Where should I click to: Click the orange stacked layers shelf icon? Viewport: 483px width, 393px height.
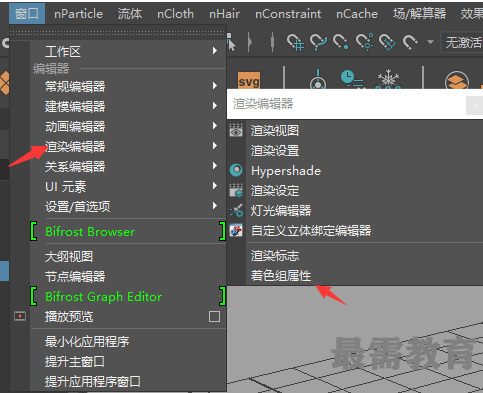[x=457, y=80]
